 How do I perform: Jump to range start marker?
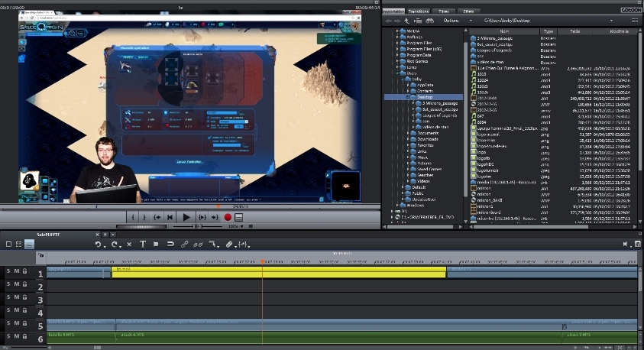coord(157,217)
